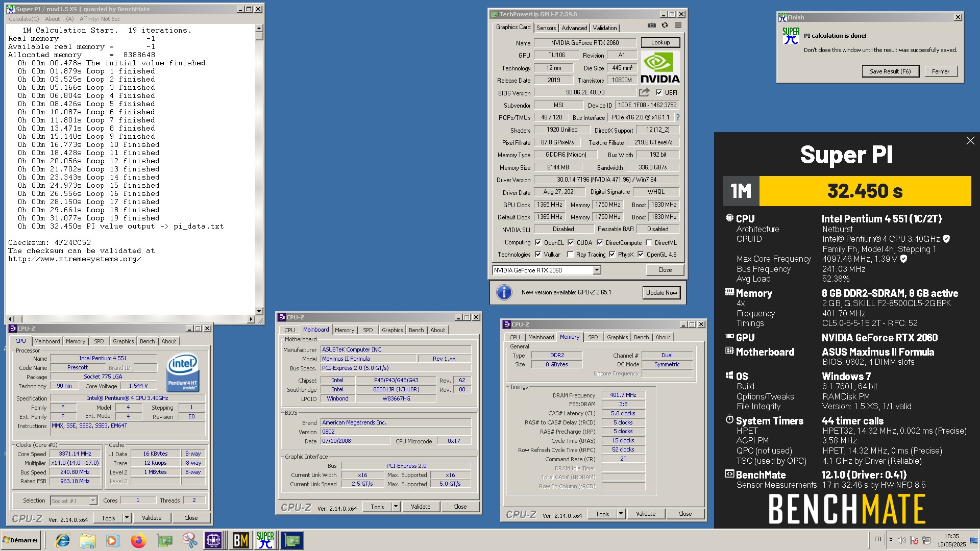
Task: Open the Snipping Tool from taskbar
Action: 189,540
